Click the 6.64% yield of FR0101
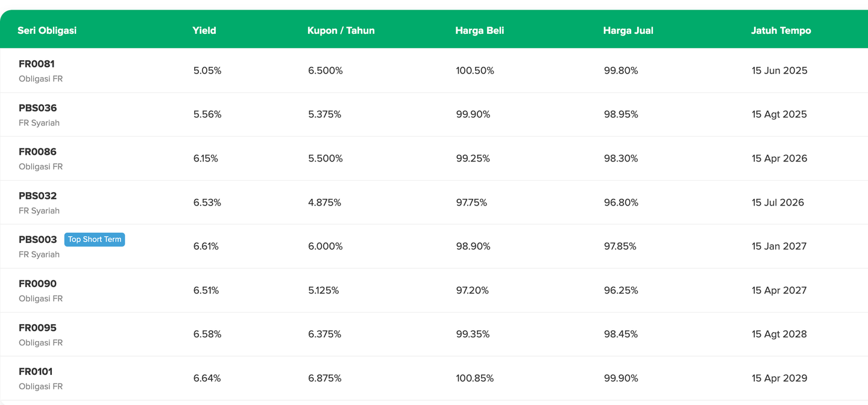This screenshot has height=405, width=868. tap(207, 378)
